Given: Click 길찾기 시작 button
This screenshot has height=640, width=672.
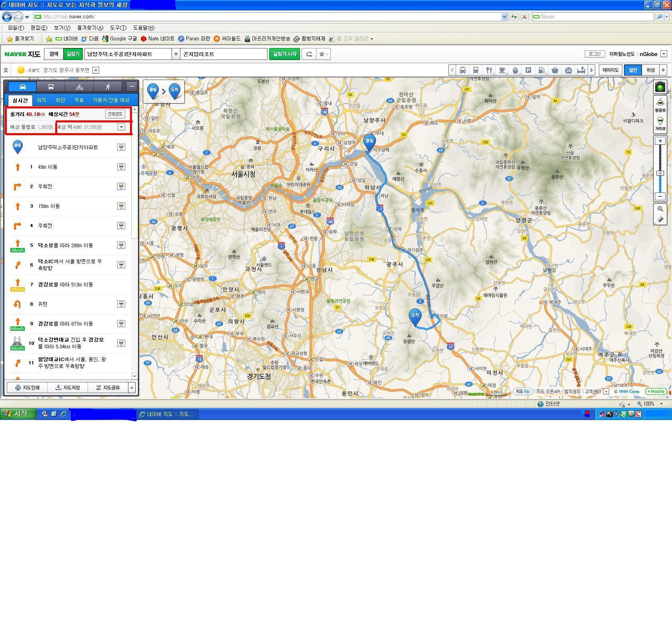Looking at the screenshot, I should pyautogui.click(x=284, y=54).
